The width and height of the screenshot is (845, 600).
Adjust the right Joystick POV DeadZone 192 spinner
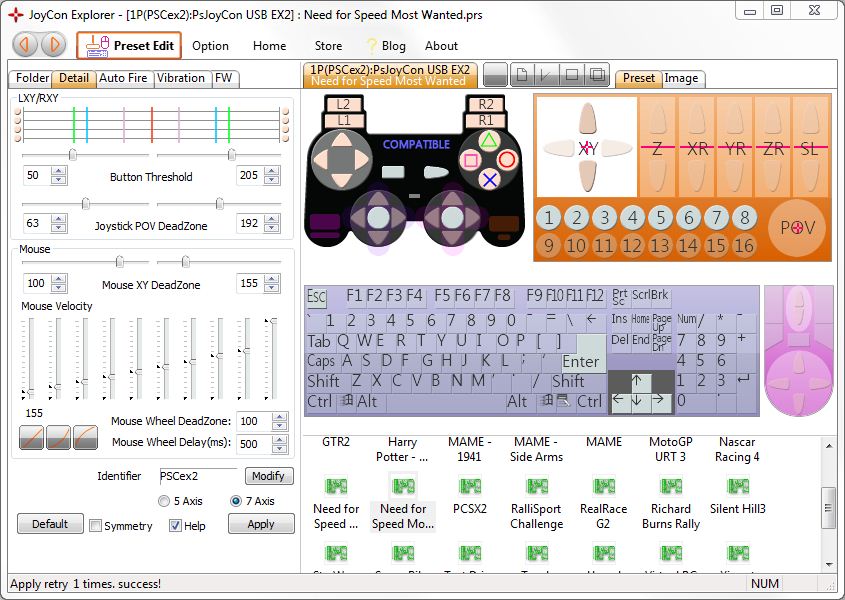tap(272, 223)
